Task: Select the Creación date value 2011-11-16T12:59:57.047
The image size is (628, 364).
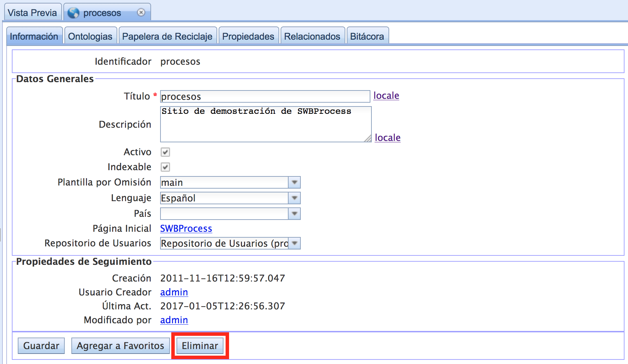Action: [223, 278]
